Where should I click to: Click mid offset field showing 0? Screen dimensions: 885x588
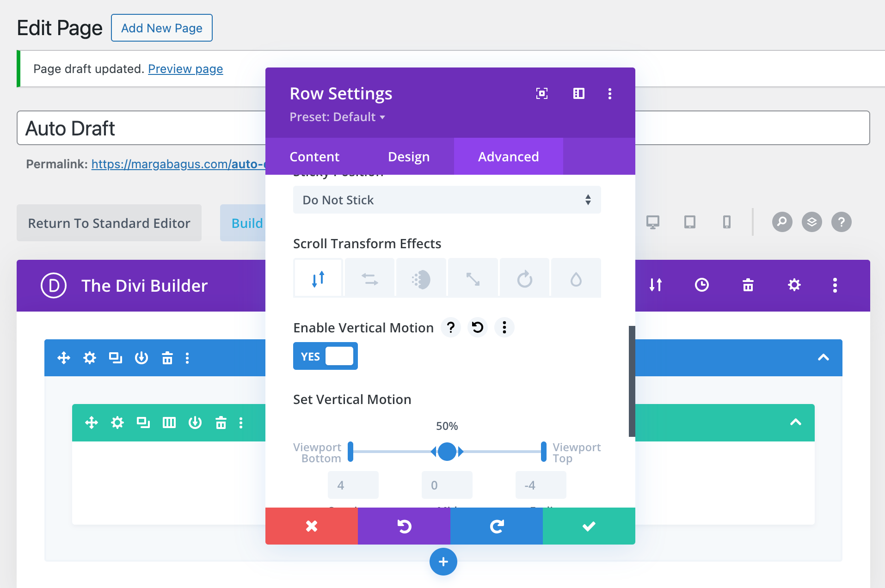coord(447,485)
